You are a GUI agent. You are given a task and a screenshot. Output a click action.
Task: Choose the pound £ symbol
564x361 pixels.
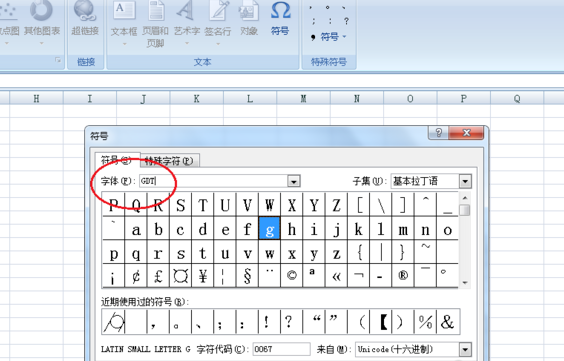pyautogui.click(x=158, y=276)
